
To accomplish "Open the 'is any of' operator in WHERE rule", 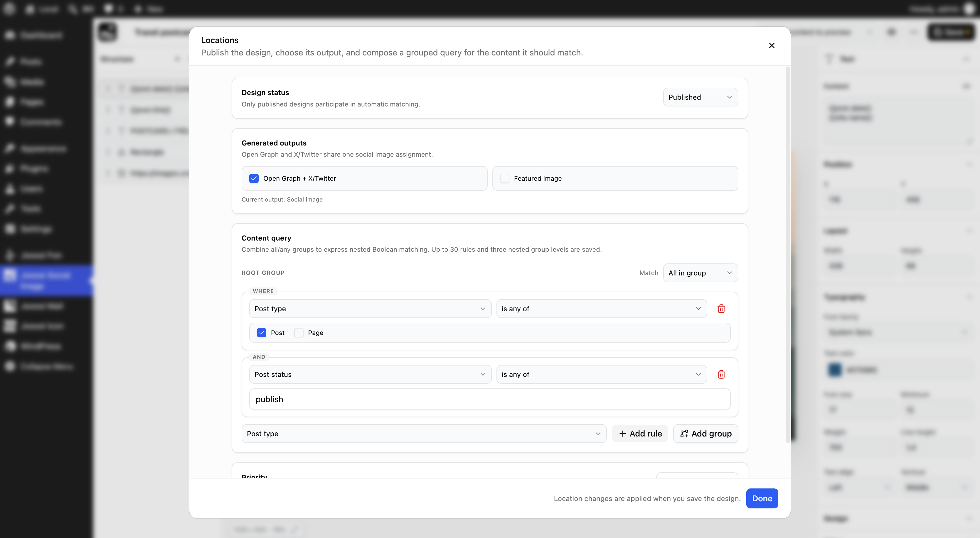I will (601, 308).
